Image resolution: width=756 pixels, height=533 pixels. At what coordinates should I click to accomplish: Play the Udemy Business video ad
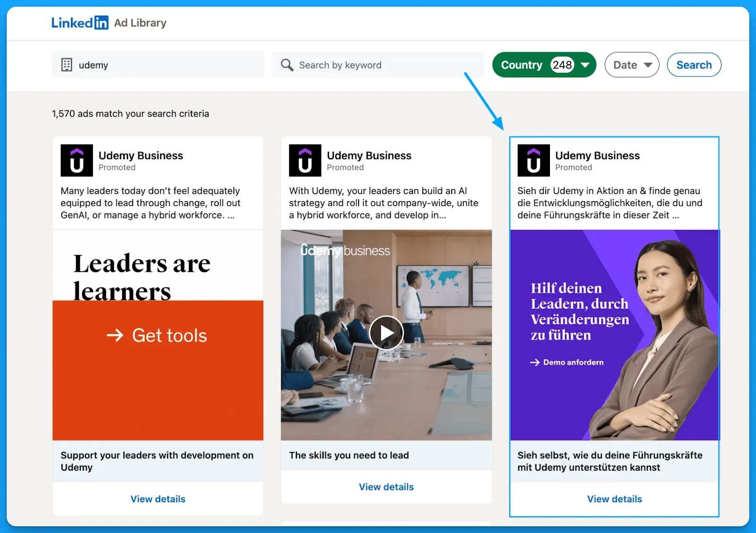pyautogui.click(x=386, y=333)
